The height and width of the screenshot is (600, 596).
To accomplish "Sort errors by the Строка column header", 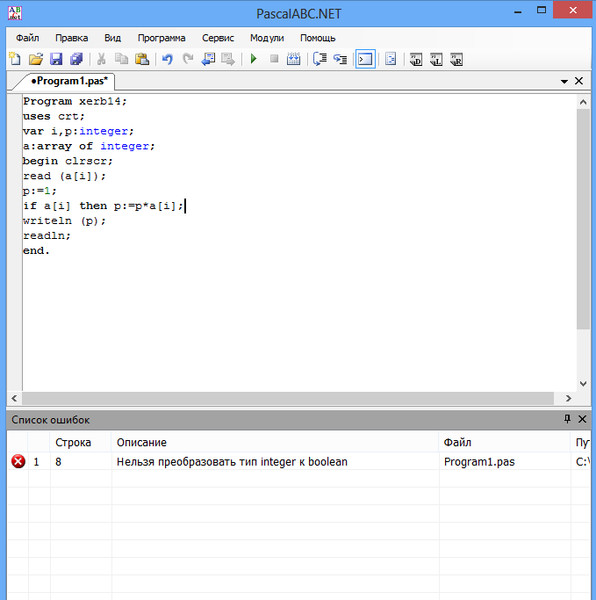I will [73, 442].
